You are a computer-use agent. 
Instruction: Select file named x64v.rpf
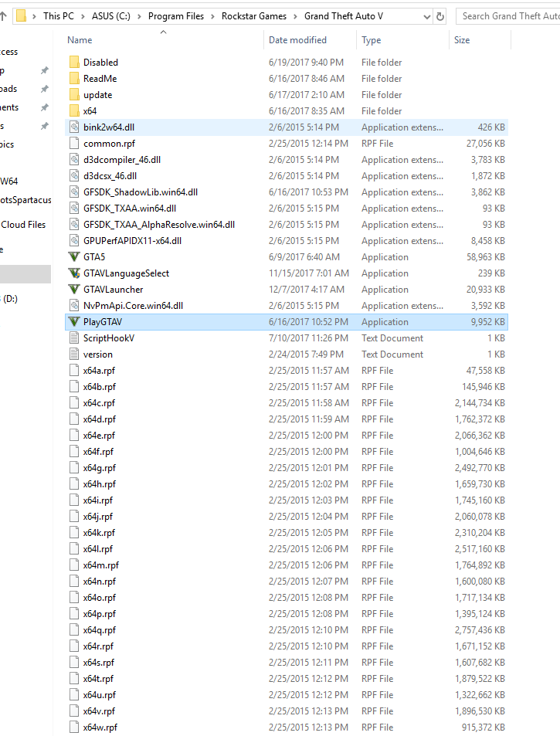(99, 711)
